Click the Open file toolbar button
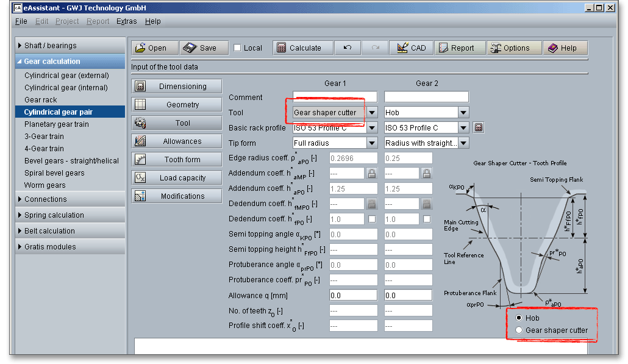The image size is (628, 364). [x=155, y=48]
